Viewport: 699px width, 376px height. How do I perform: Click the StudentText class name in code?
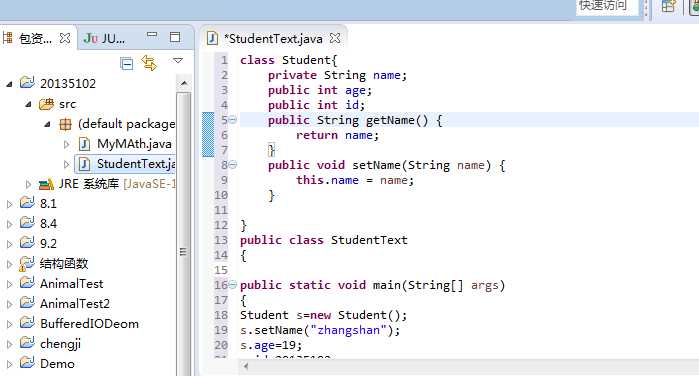point(369,240)
